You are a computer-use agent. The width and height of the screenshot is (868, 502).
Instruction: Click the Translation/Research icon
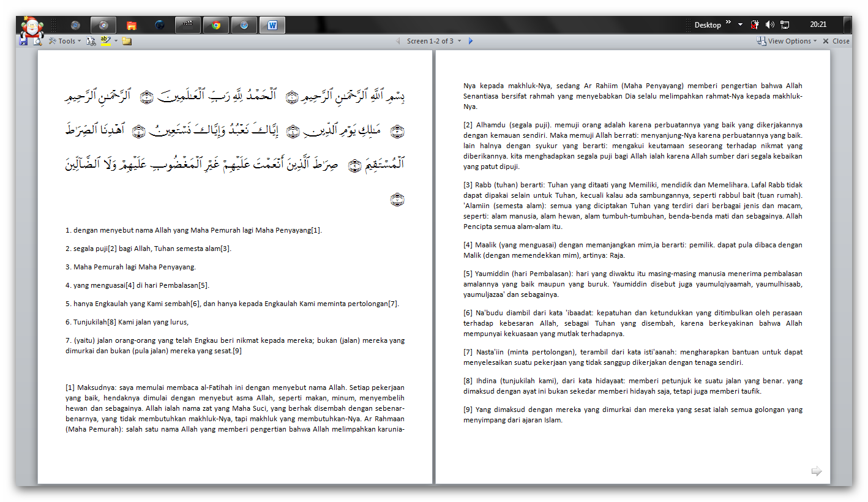(91, 41)
